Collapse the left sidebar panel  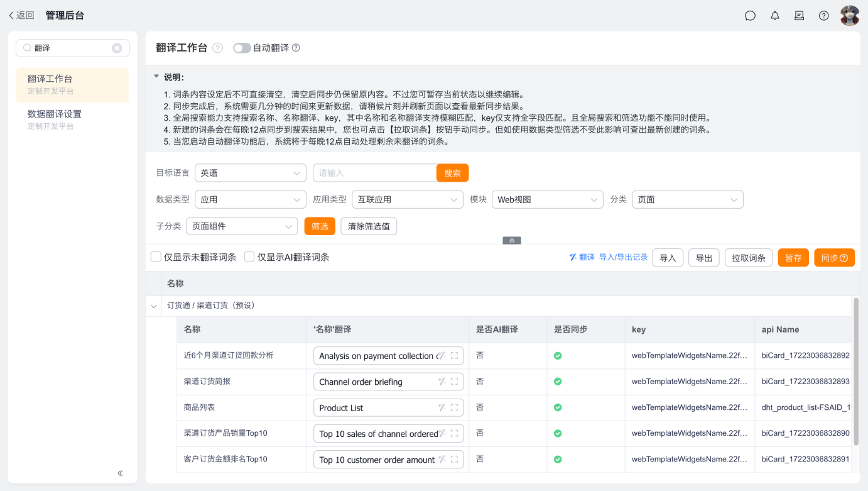[120, 473]
